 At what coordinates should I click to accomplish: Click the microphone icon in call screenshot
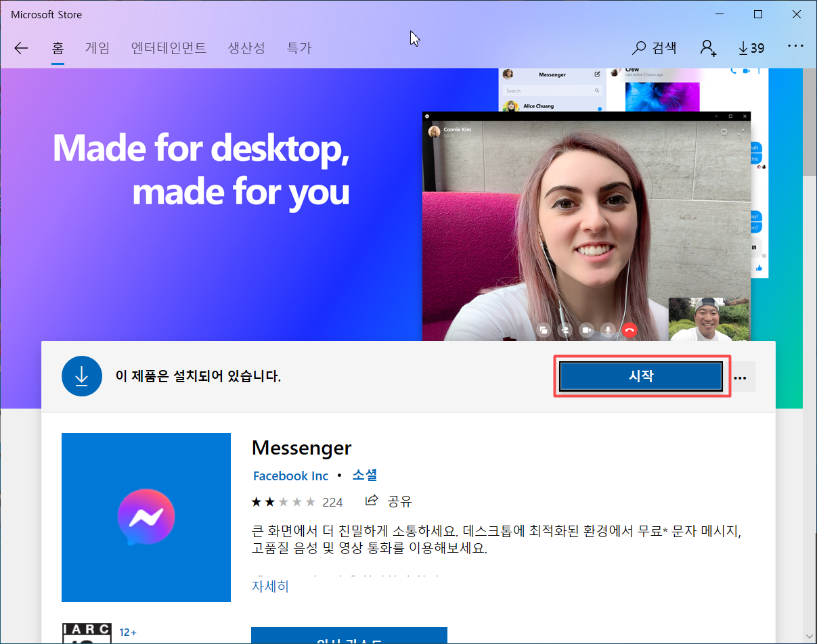coord(609,330)
